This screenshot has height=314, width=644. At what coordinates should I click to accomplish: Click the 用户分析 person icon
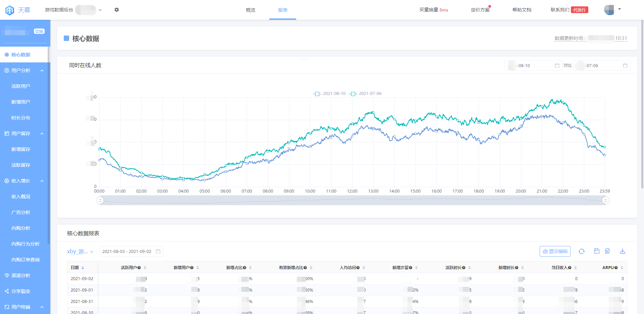coord(7,70)
